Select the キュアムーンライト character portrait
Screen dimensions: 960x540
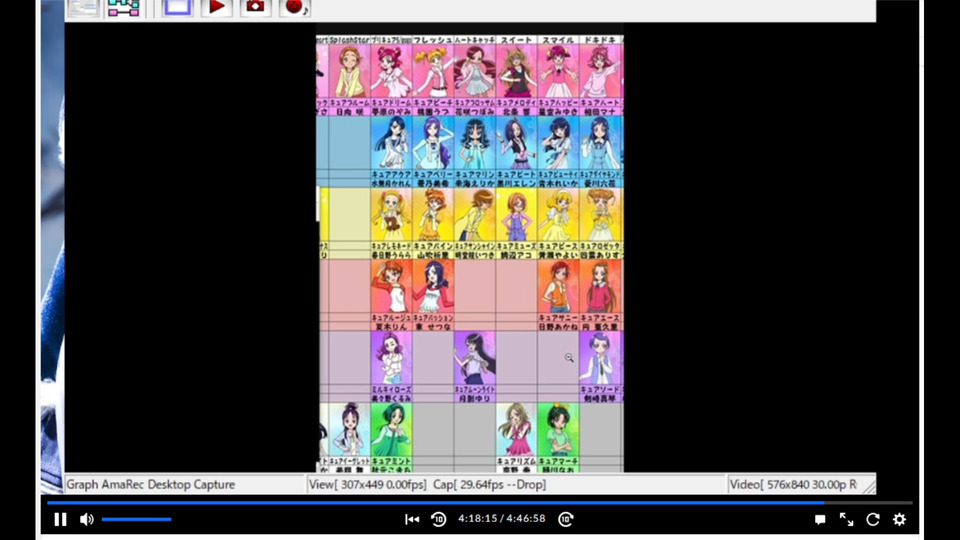(x=474, y=358)
